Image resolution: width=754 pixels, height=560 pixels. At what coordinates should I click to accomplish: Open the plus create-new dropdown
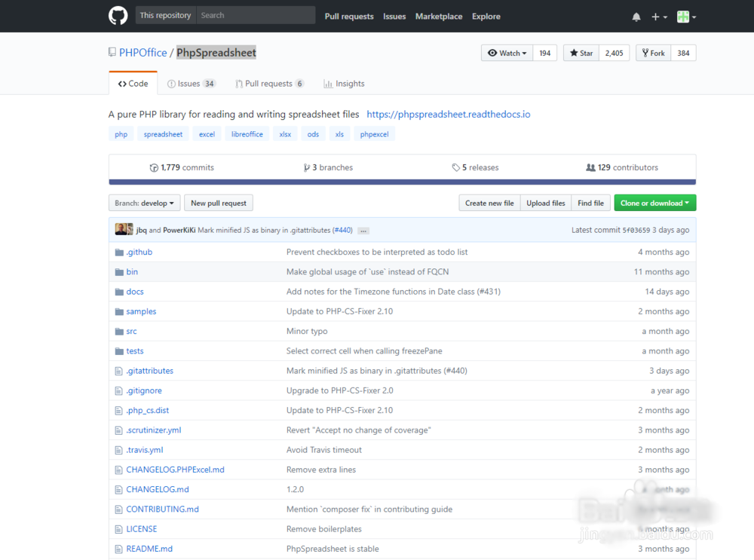point(659,17)
